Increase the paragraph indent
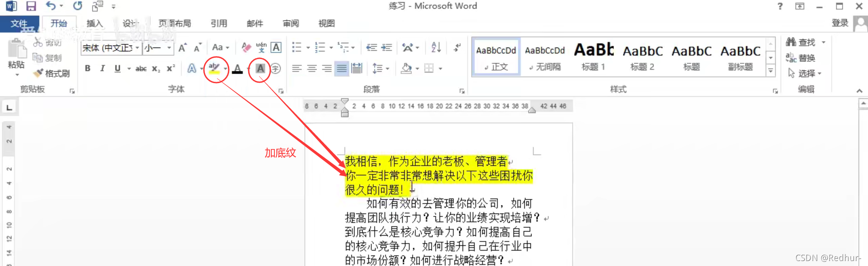The width and height of the screenshot is (868, 266). [x=387, y=47]
